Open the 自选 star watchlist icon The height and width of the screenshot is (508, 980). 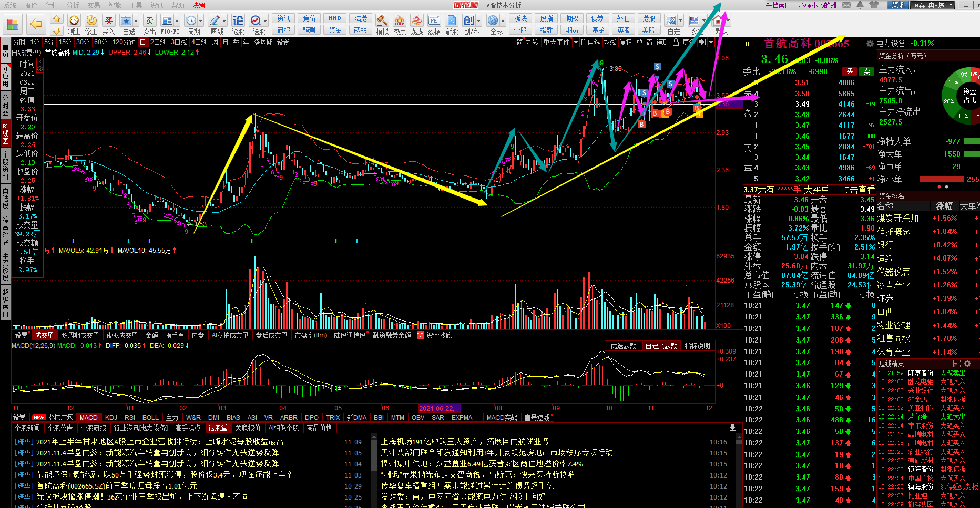126,21
